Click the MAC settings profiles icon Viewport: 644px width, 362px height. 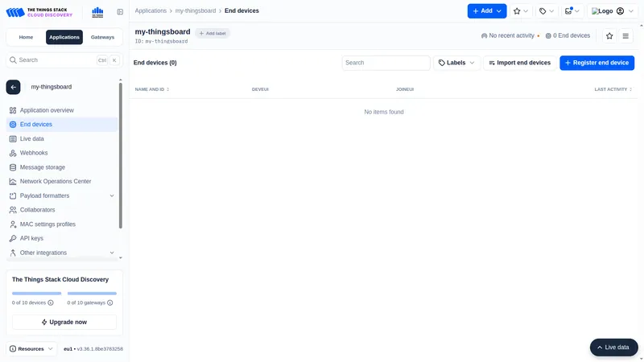tap(13, 224)
